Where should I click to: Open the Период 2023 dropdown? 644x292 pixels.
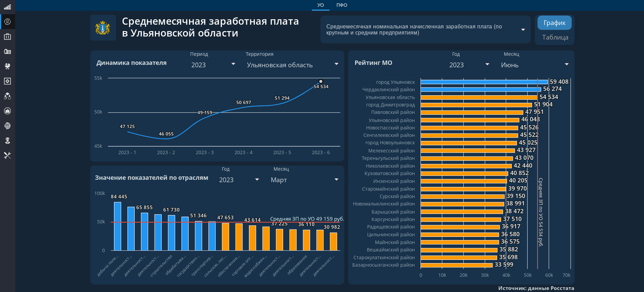tap(213, 65)
